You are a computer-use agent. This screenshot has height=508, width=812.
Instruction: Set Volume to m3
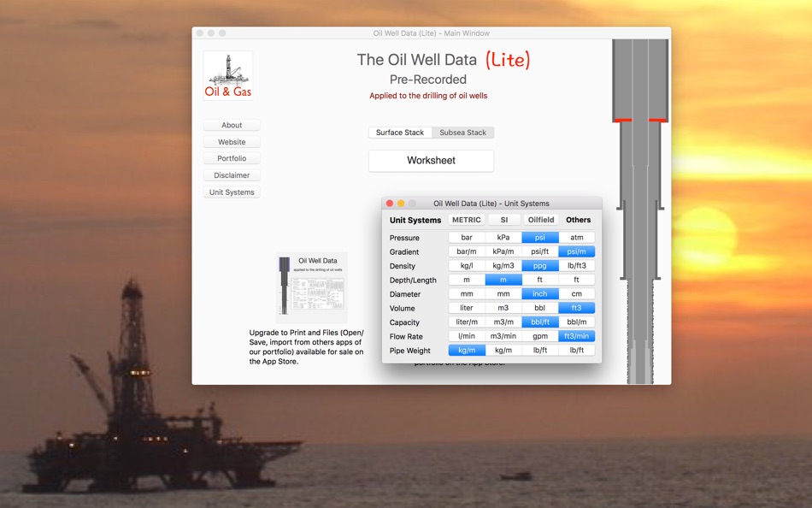pyautogui.click(x=503, y=308)
